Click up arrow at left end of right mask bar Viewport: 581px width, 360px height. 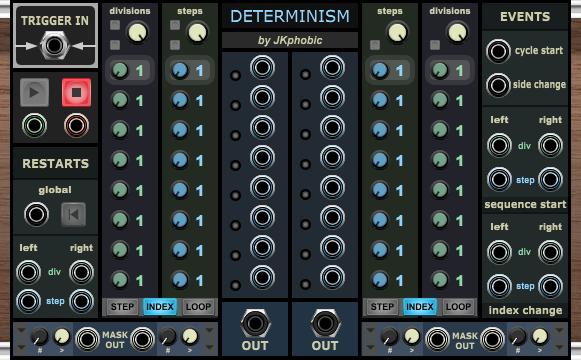[370, 330]
